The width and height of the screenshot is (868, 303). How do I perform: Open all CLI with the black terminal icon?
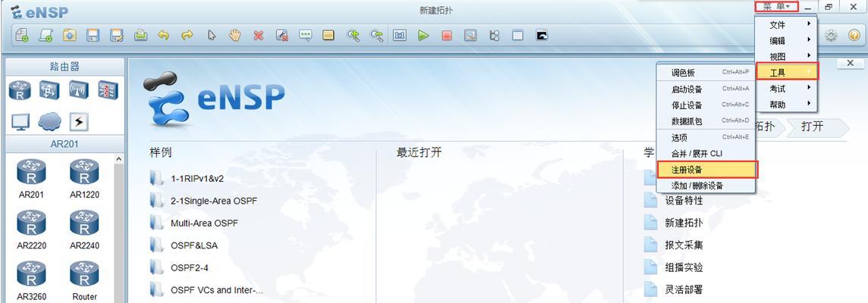pos(542,36)
